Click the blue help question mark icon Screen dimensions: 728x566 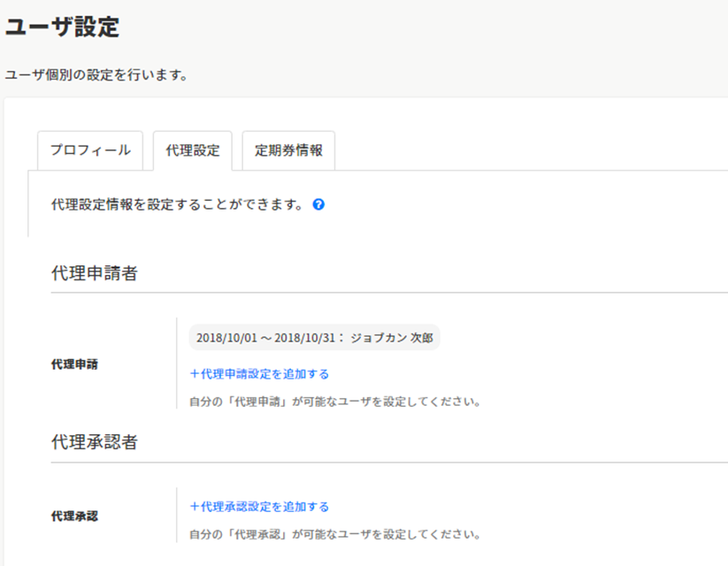point(318,204)
